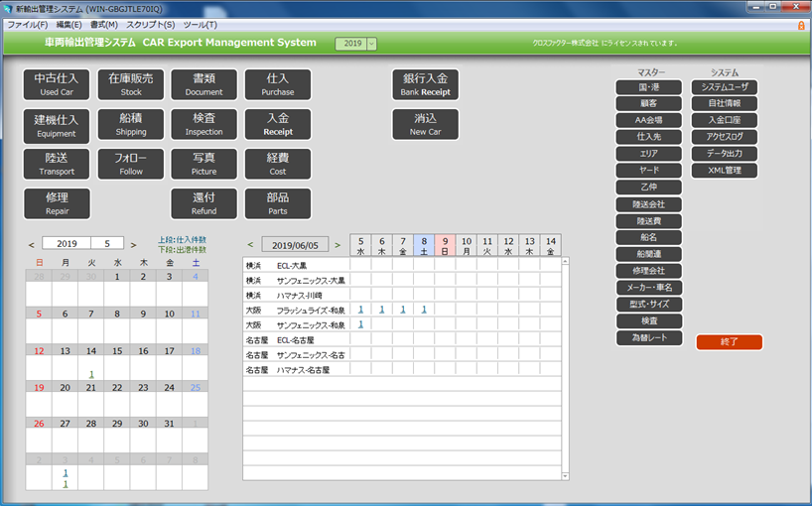Screen dimensions: 812x506
Task: Open the 還付 Refund module
Action: [204, 203]
